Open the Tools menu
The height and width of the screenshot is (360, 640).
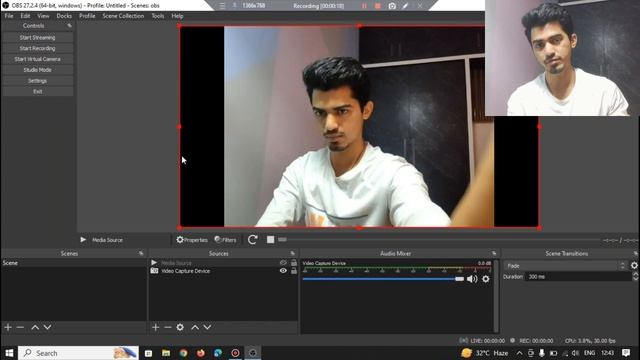click(x=158, y=16)
